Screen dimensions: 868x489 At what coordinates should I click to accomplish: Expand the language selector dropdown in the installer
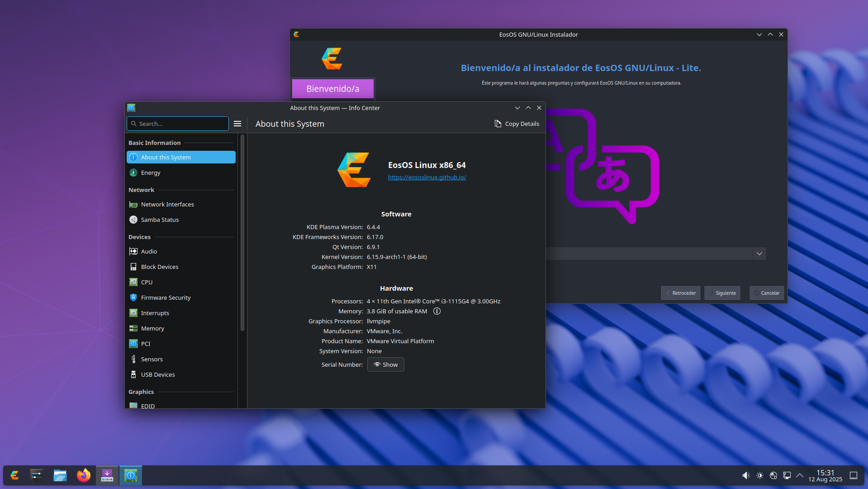click(759, 254)
